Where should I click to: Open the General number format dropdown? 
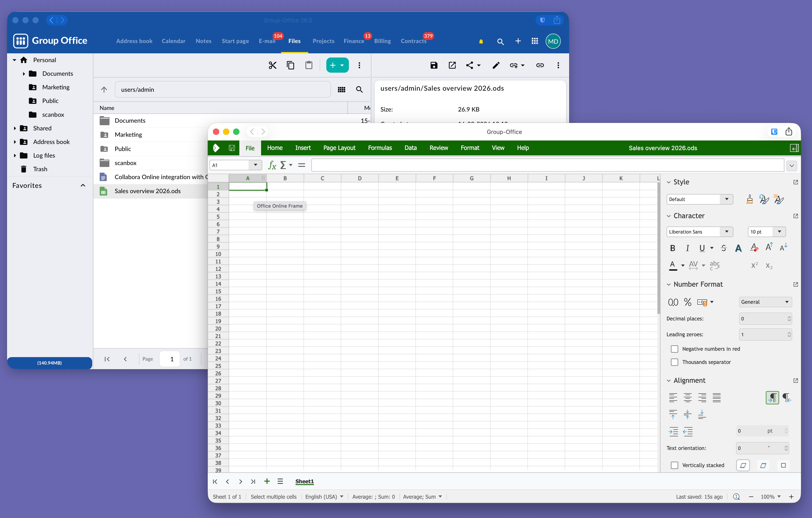tap(787, 302)
